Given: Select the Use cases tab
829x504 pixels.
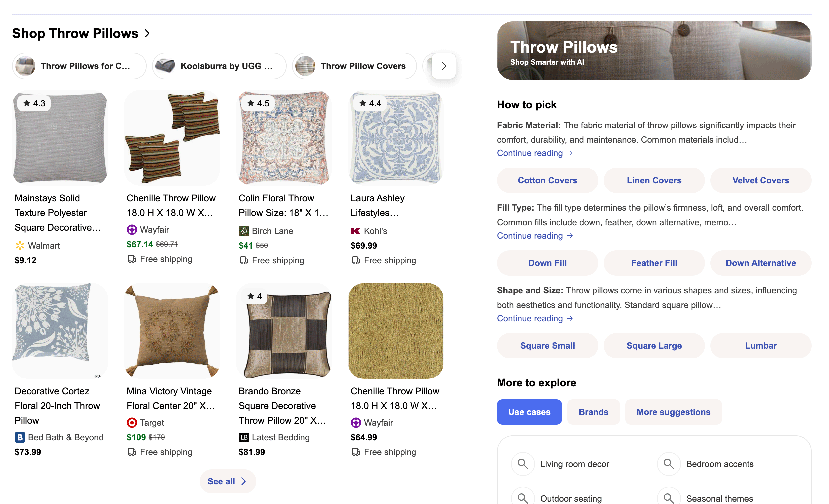Looking at the screenshot, I should (x=529, y=412).
